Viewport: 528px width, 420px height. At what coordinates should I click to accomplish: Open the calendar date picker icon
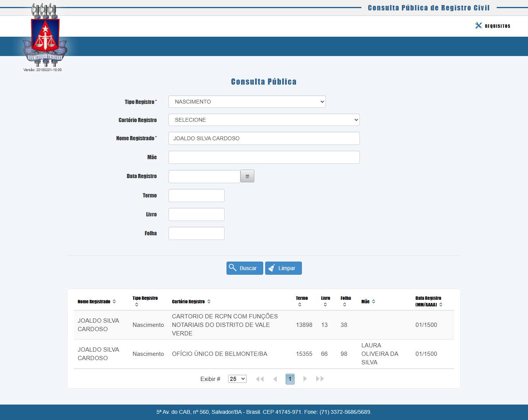[247, 176]
